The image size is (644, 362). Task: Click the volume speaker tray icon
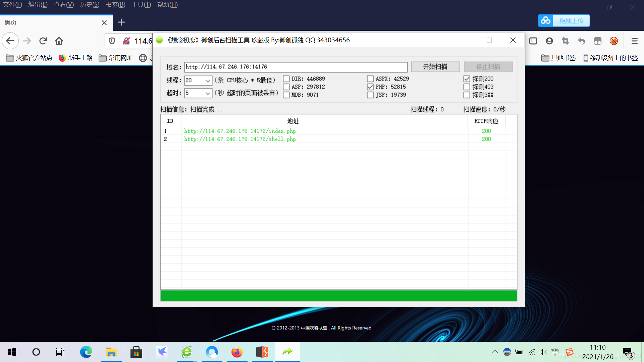pos(543,352)
